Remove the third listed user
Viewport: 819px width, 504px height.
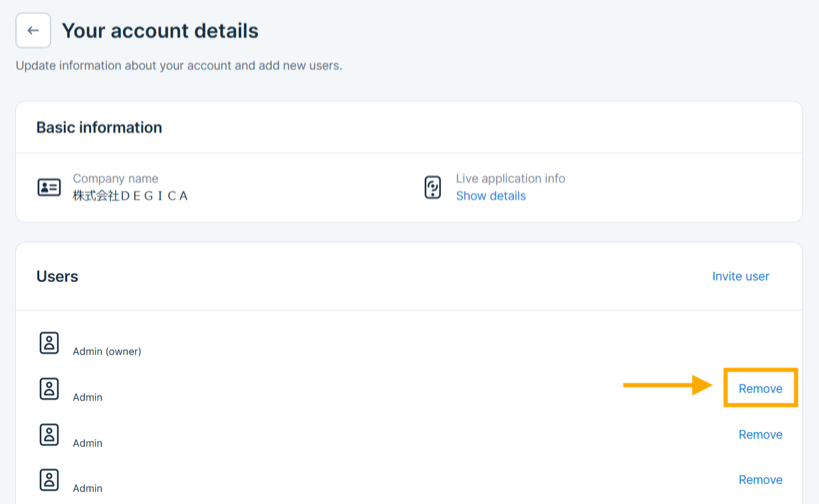click(760, 435)
